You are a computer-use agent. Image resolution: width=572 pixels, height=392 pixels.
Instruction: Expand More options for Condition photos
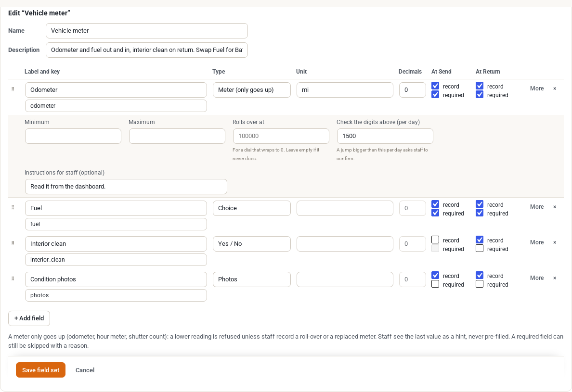[537, 278]
